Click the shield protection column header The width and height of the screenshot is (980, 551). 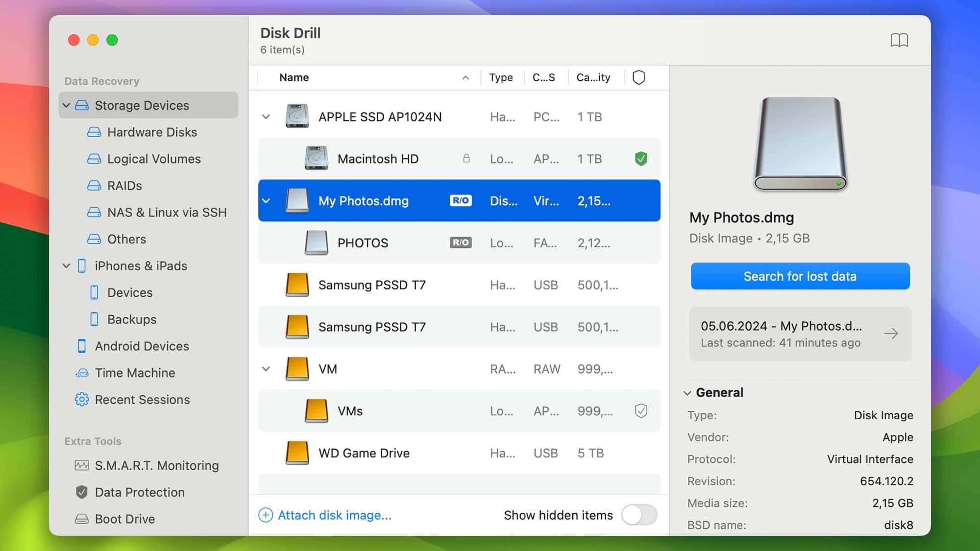click(x=638, y=77)
